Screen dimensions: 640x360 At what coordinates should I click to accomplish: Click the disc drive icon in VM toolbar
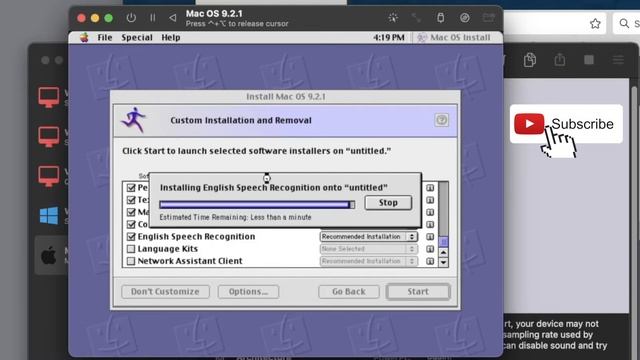(x=464, y=18)
